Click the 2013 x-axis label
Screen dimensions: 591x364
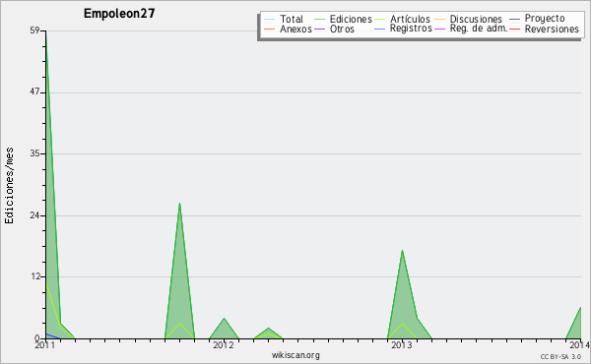402,344
